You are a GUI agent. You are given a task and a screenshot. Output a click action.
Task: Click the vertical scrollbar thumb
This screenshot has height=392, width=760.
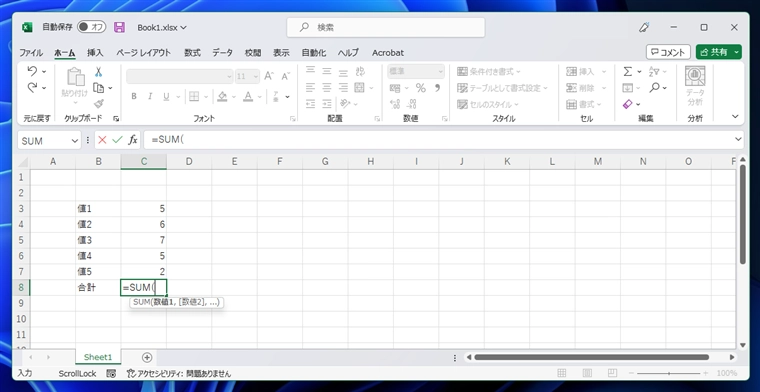tap(743, 214)
